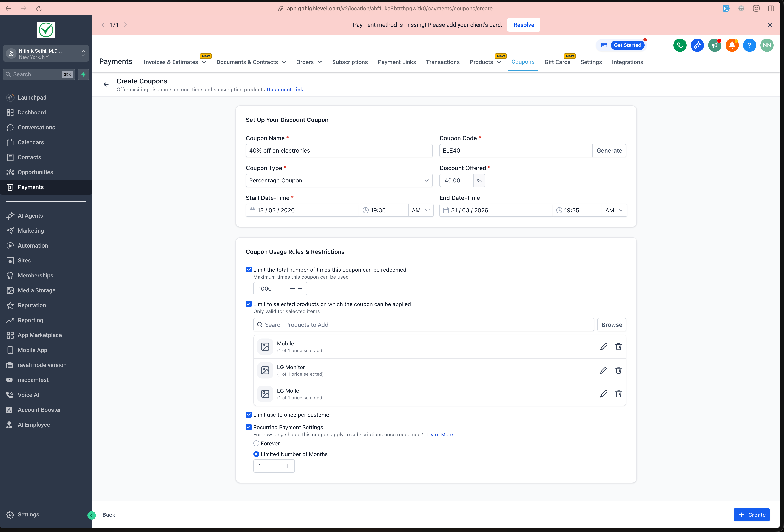
Task: Open the phone dialer icon in top bar
Action: (x=680, y=45)
